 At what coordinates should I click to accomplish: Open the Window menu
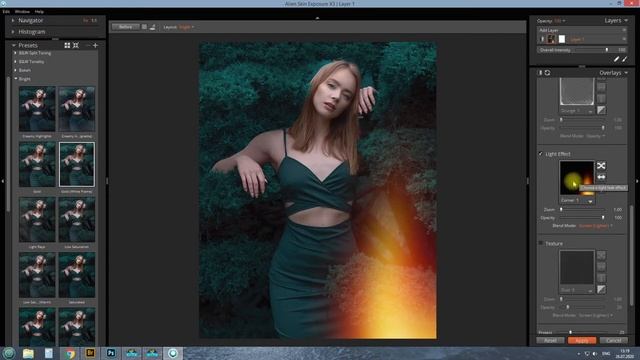tap(22, 11)
